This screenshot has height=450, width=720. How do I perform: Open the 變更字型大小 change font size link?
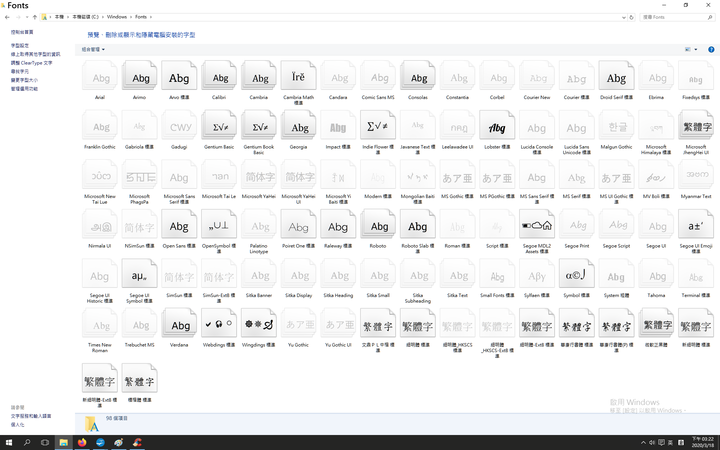point(24,80)
